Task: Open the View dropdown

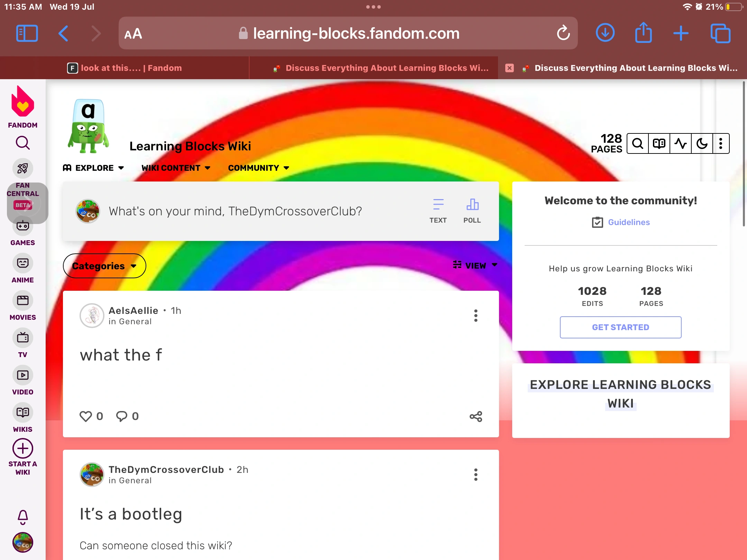Action: pos(476,265)
